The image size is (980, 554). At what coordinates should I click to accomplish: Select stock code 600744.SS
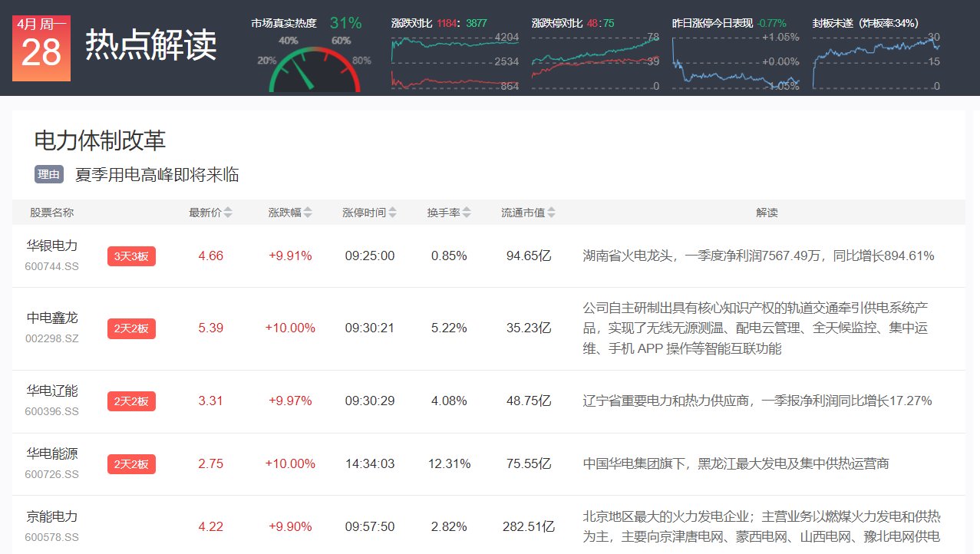pyautogui.click(x=52, y=266)
